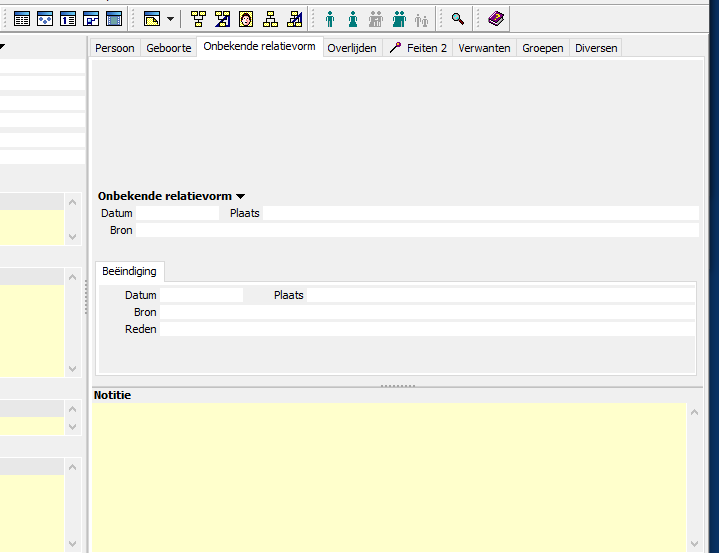Click the single man figure icon
Screen dimensions: 719x553
(330, 19)
